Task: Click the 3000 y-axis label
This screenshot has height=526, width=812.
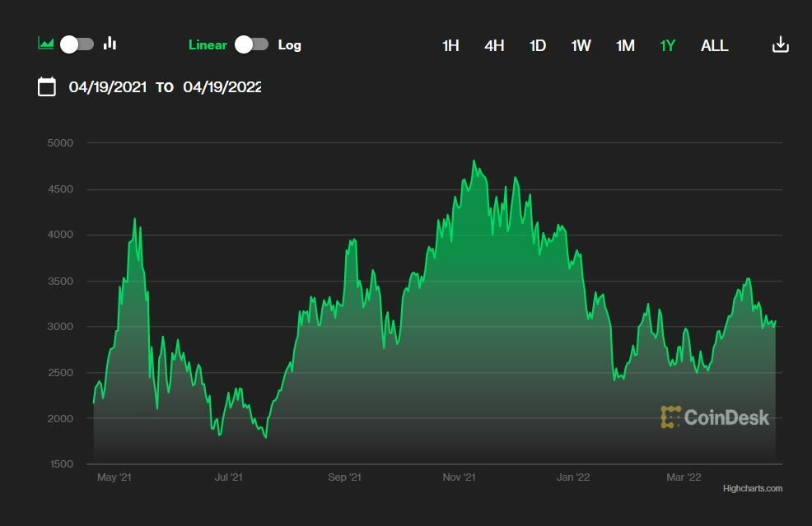Action: pyautogui.click(x=60, y=327)
